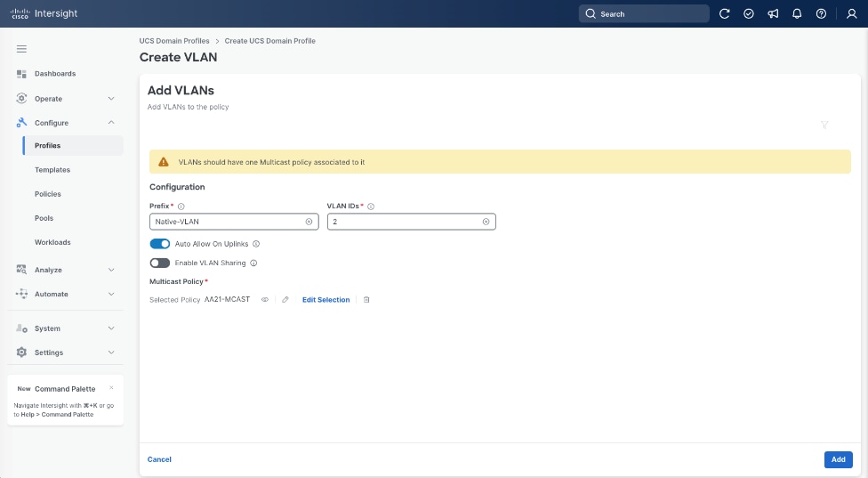Open Dashboards in sidebar
The height and width of the screenshot is (478, 868).
55,74
